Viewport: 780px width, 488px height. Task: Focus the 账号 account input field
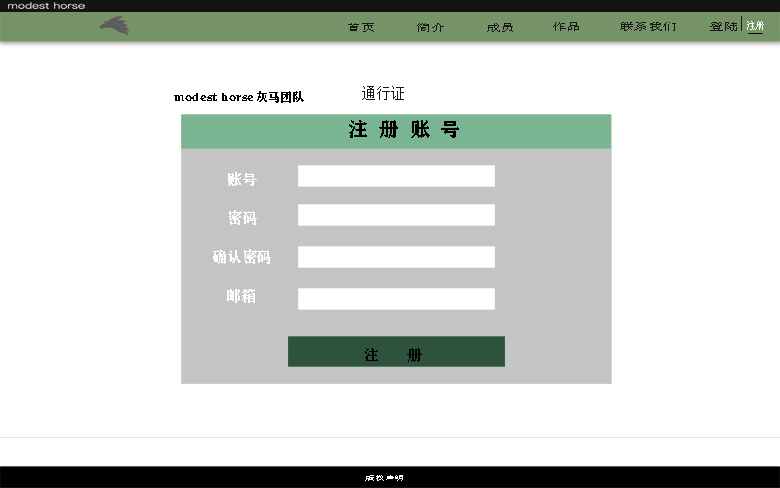396,176
